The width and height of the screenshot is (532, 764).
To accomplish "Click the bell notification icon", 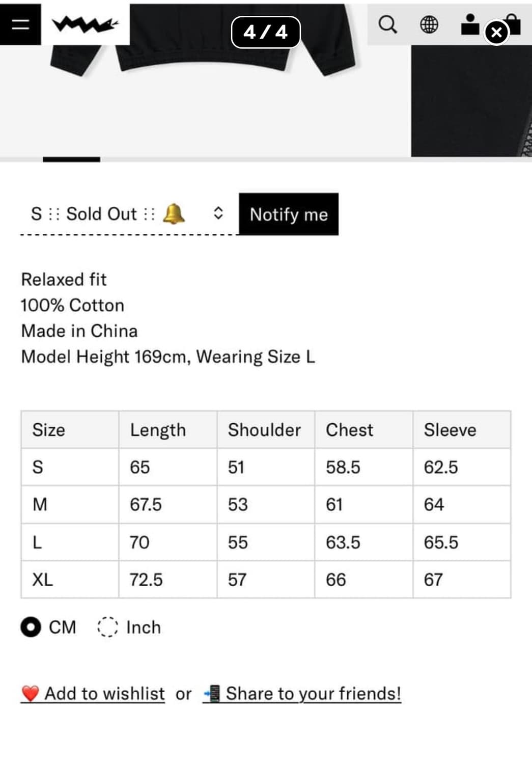I will point(174,213).
